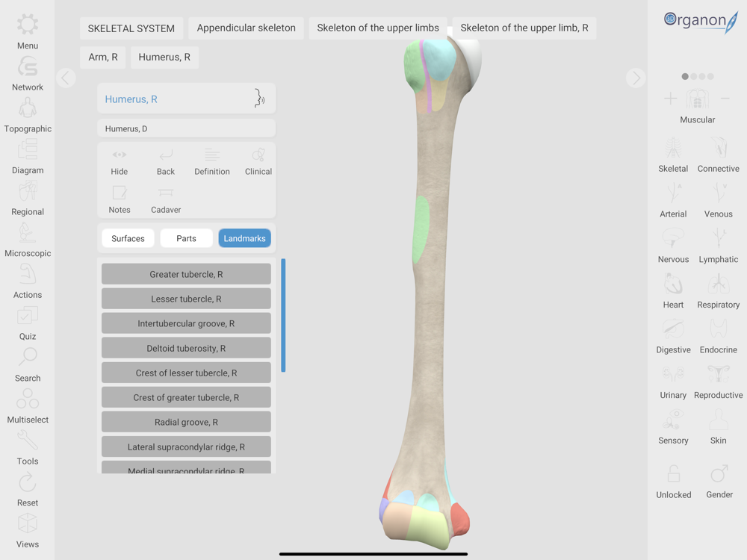The image size is (747, 560).
Task: Select Greater tubercle, R landmark
Action: (186, 274)
